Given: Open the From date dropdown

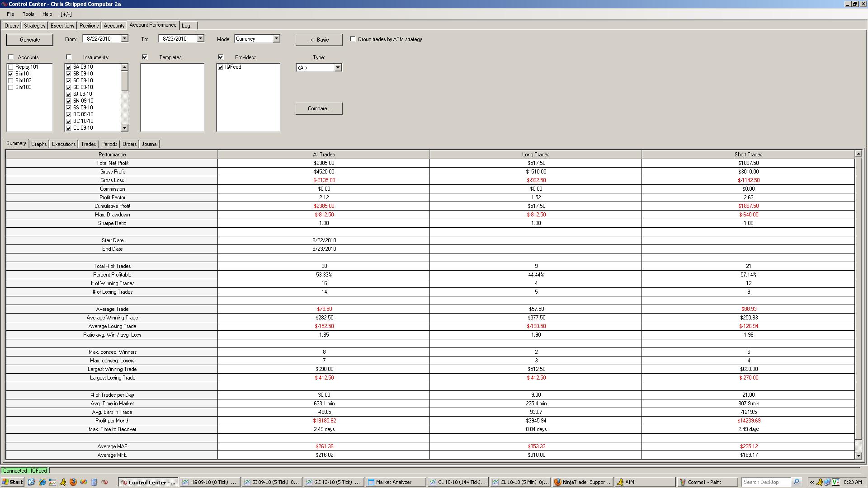Looking at the screenshot, I should [x=124, y=39].
